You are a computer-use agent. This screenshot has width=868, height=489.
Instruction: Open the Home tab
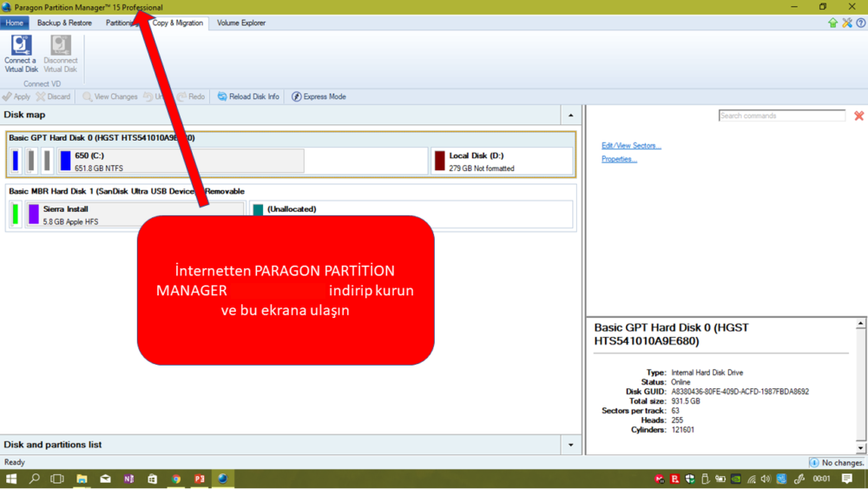point(15,23)
